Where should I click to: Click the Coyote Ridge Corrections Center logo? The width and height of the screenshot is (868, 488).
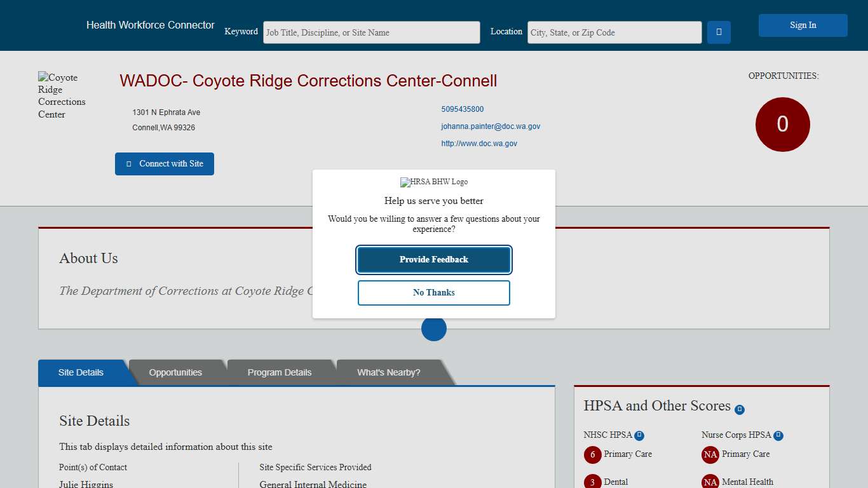click(x=61, y=95)
